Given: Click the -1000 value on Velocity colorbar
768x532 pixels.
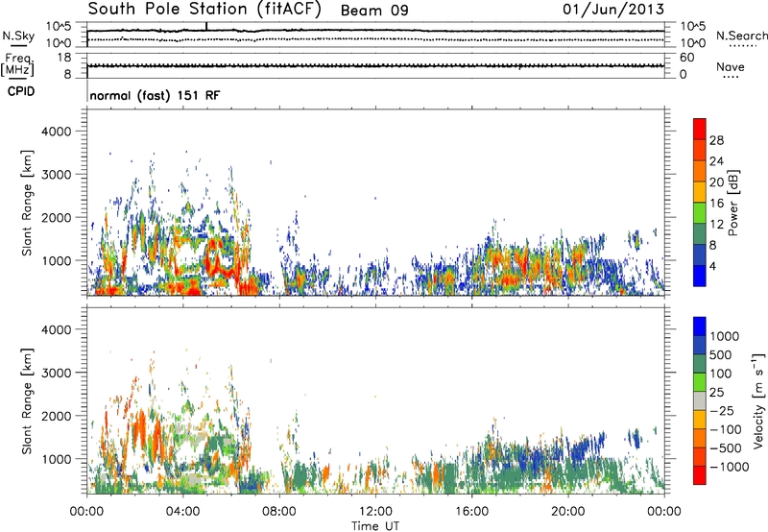Looking at the screenshot, I should click(729, 467).
